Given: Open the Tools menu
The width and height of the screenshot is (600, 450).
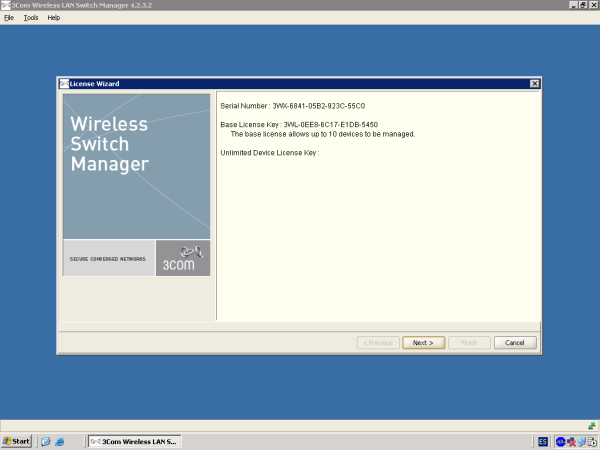Looking at the screenshot, I should [31, 18].
